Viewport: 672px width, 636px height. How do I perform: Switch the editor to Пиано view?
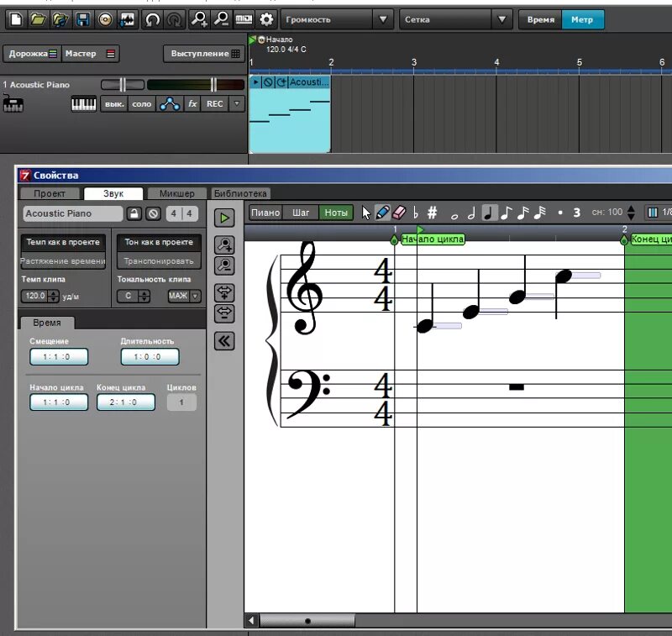[x=265, y=213]
